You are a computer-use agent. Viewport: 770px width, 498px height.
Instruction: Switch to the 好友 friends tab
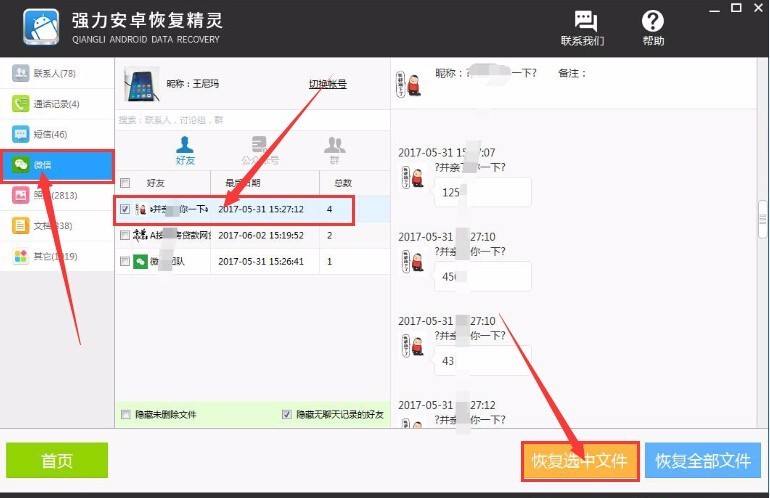click(185, 150)
